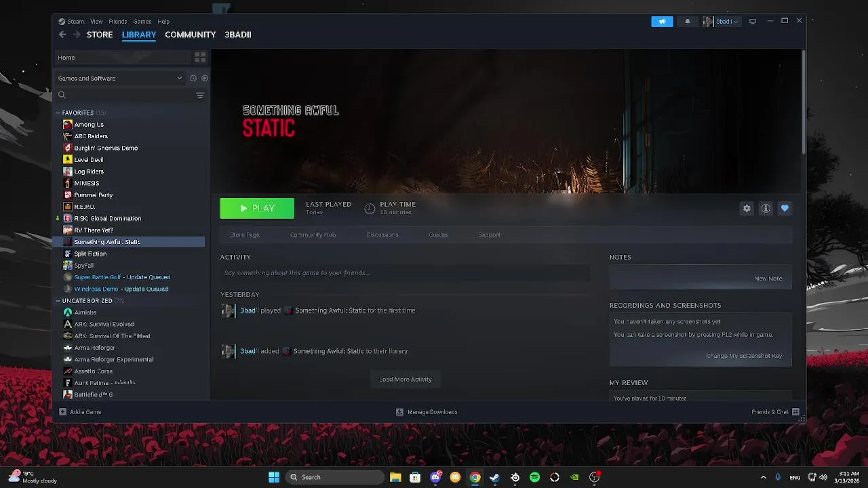This screenshot has width=868, height=488.
Task: Open the Friends menu
Action: (117, 22)
